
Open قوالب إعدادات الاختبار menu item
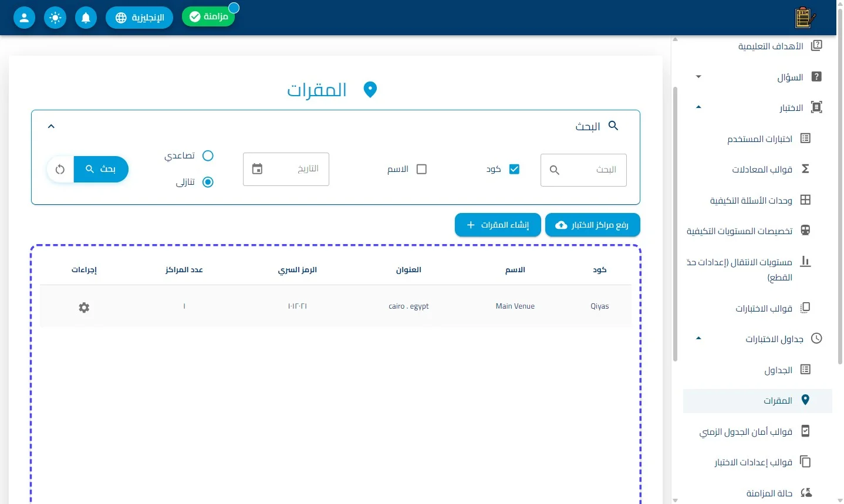(758, 462)
